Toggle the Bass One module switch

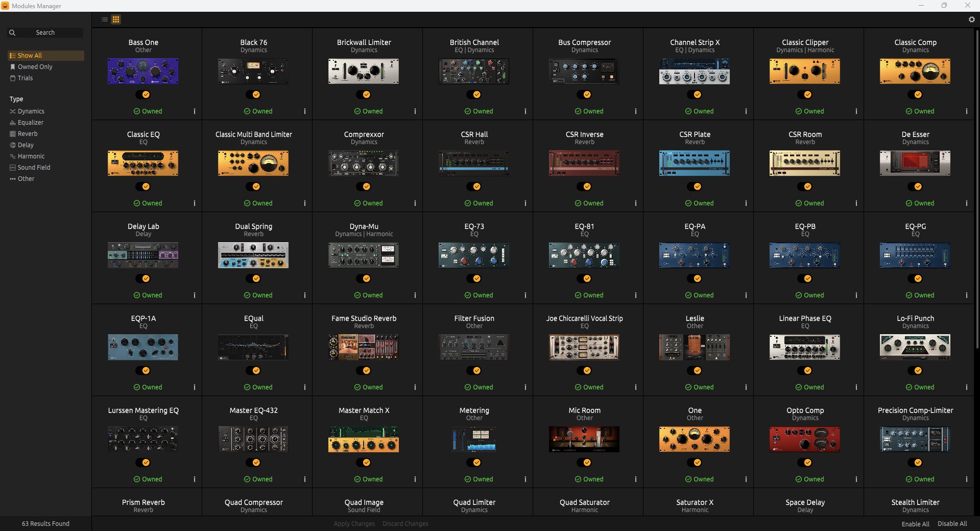click(x=143, y=95)
